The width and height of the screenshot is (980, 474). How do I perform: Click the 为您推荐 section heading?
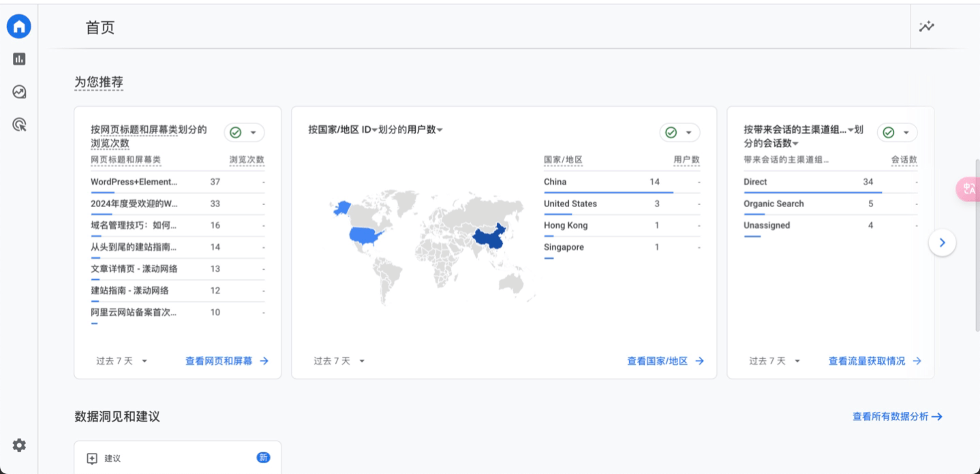pyautogui.click(x=99, y=82)
